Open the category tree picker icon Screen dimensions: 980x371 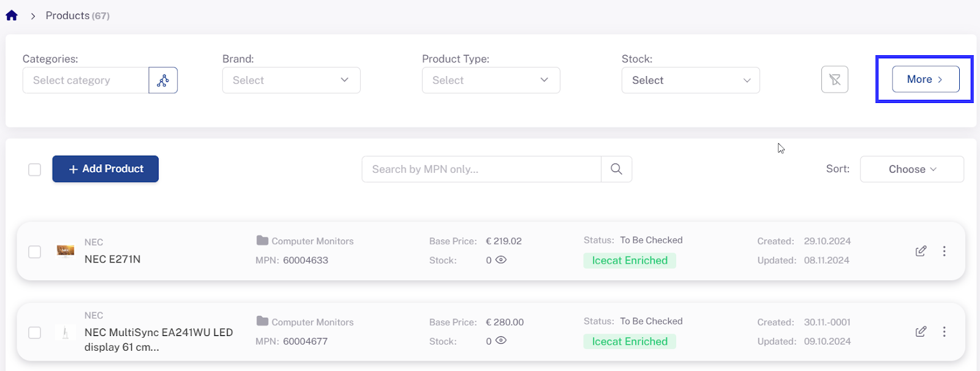163,80
